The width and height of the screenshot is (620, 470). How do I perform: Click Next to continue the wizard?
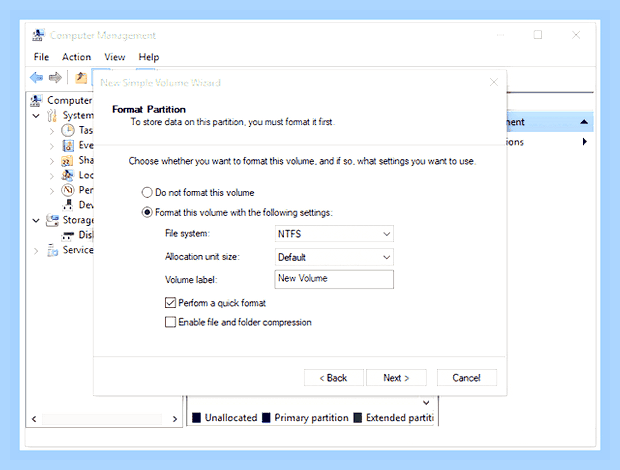(396, 378)
